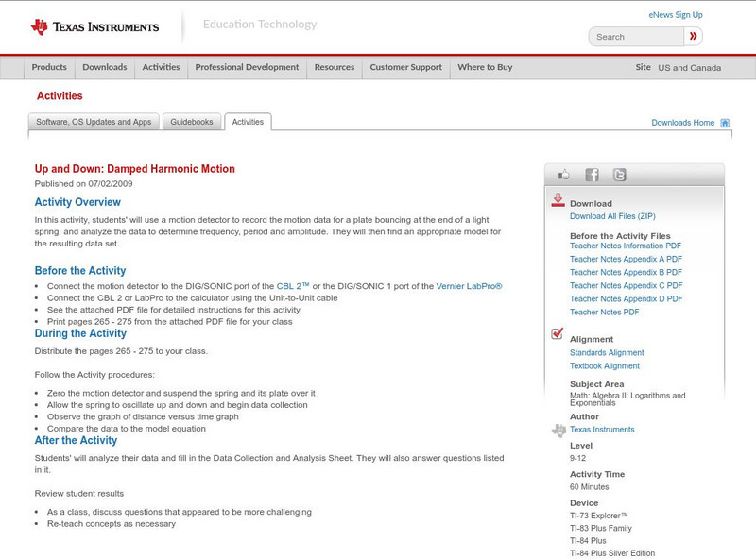Download All Files (ZIP)
Viewport: 756px width, 559px height.
(x=612, y=216)
